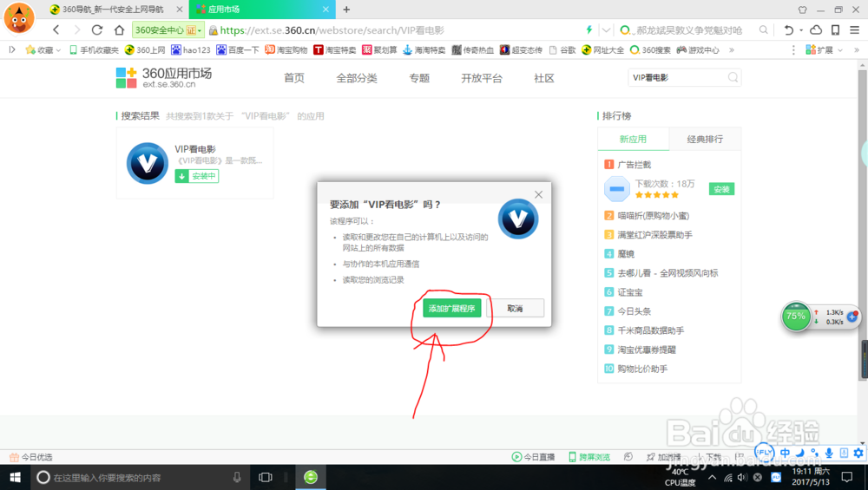Click 淘宝优惠券提醒 in ranking list
Image resolution: width=868 pixels, height=490 pixels.
(x=647, y=350)
